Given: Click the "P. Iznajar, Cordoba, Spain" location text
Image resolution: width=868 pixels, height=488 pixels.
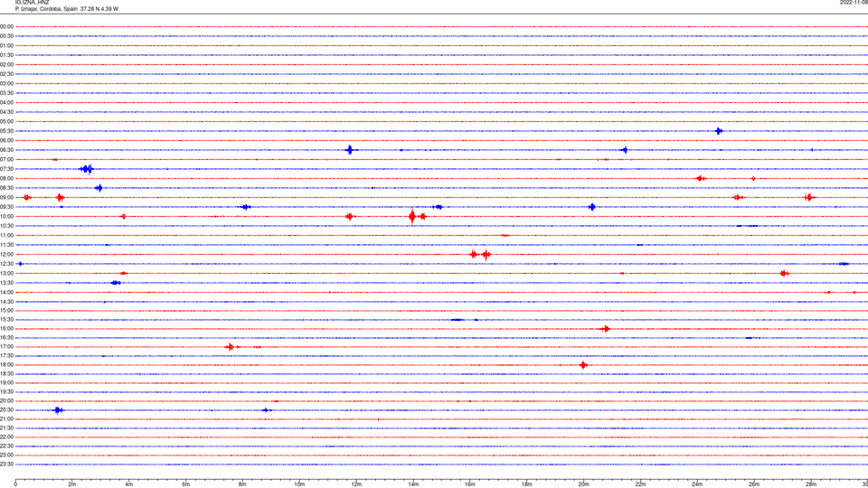Looking at the screenshot, I should click(x=46, y=9).
